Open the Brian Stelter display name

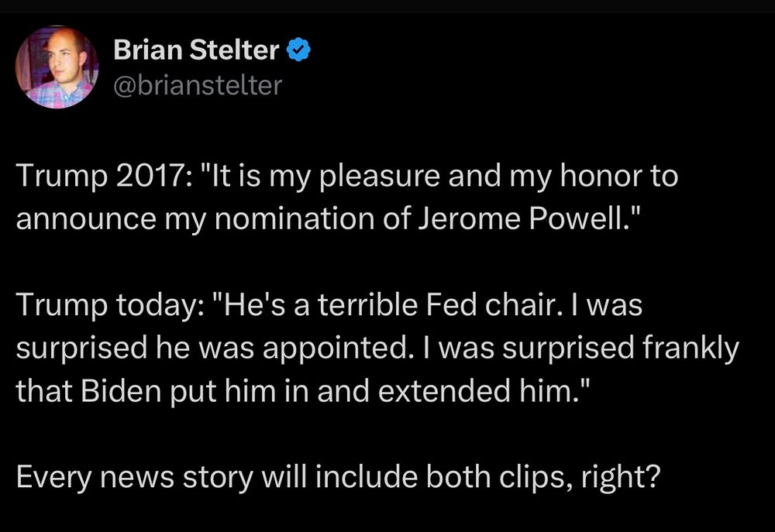point(196,50)
